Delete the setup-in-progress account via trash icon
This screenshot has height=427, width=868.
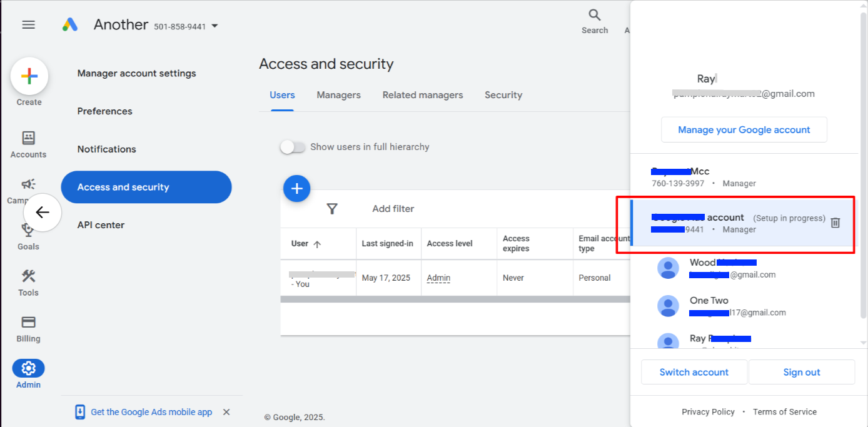(x=835, y=223)
